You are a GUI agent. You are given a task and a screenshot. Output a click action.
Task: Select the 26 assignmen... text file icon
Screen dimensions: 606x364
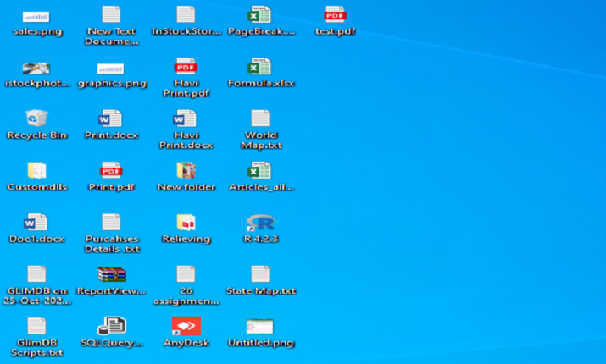[186, 274]
